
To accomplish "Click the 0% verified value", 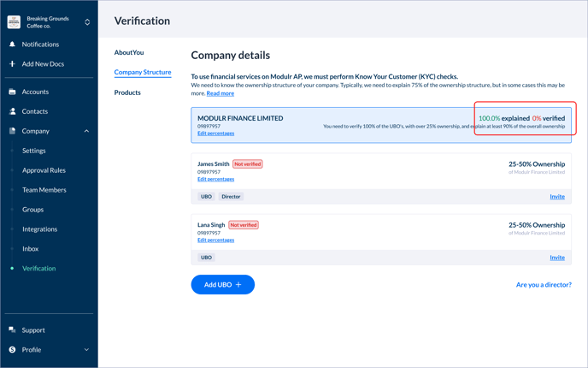I will point(536,118).
